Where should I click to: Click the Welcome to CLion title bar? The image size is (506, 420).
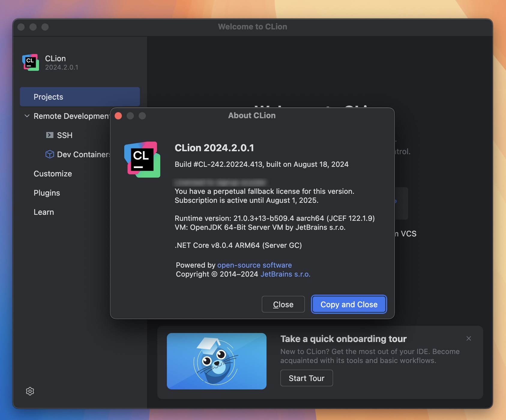(x=252, y=27)
